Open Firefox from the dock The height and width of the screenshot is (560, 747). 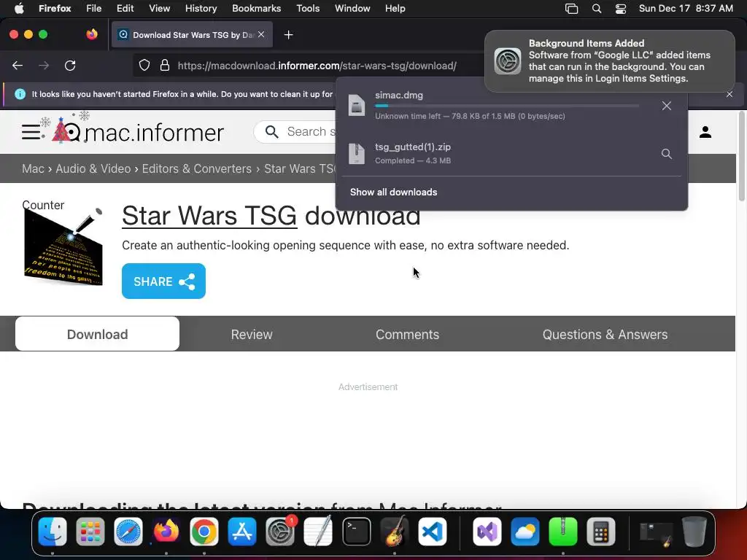pos(166,532)
